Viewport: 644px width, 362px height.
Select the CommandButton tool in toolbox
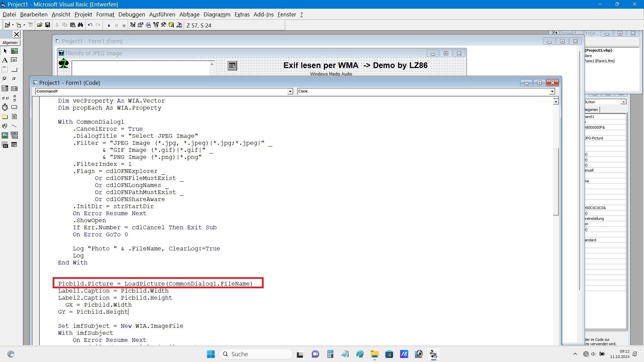tap(14, 70)
